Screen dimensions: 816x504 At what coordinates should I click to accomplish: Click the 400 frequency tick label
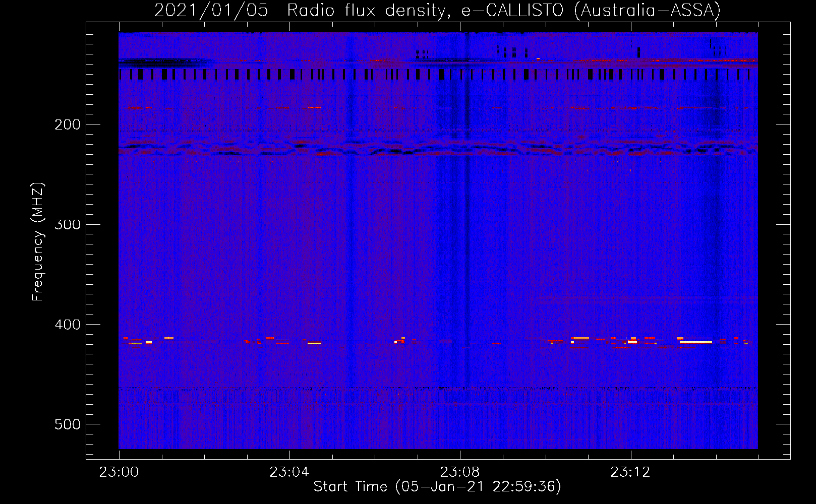coord(68,325)
